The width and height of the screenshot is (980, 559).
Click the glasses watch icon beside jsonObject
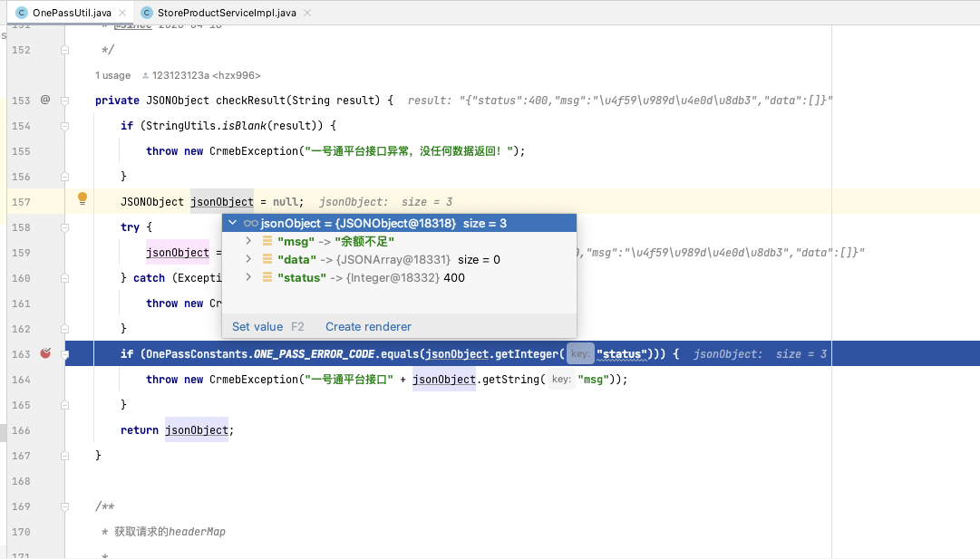tap(250, 223)
